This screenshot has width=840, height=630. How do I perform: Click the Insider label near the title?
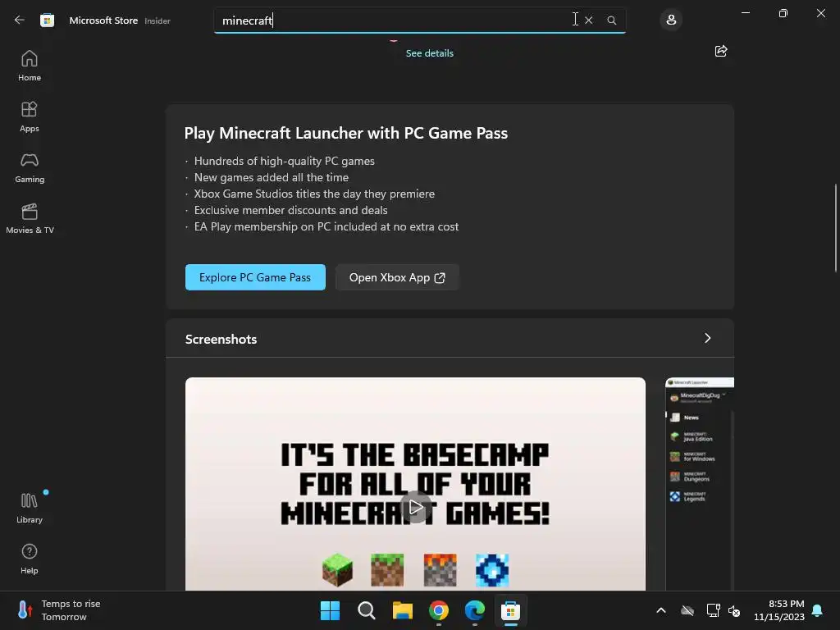click(x=157, y=21)
